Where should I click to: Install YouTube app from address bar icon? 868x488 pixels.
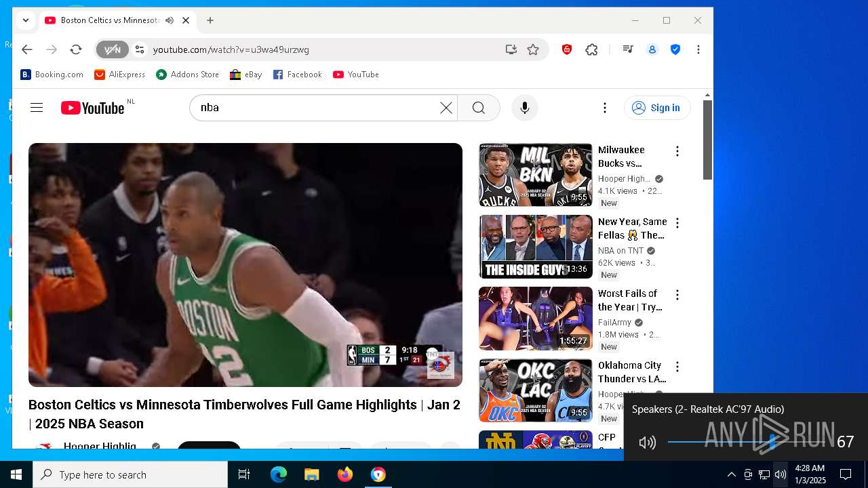[511, 49]
